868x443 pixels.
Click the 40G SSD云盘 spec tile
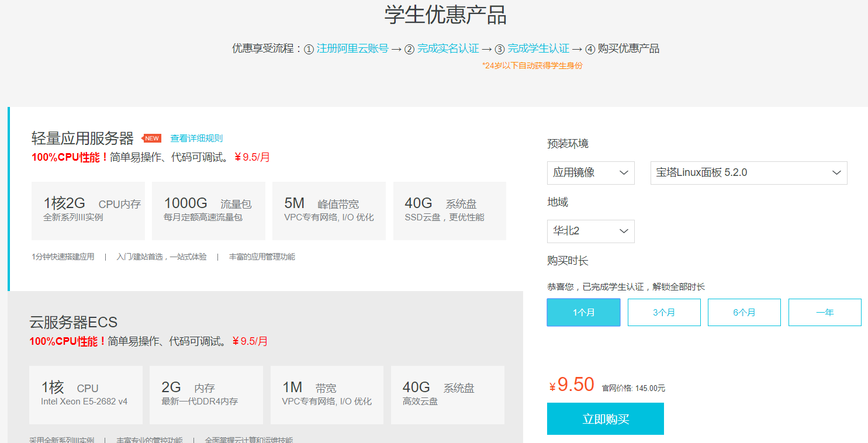tap(449, 211)
